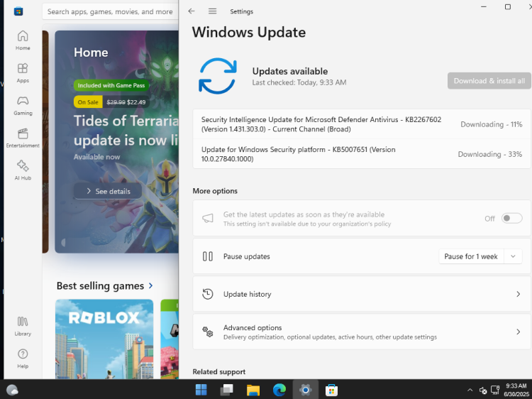Click the Settings back arrow

192,11
